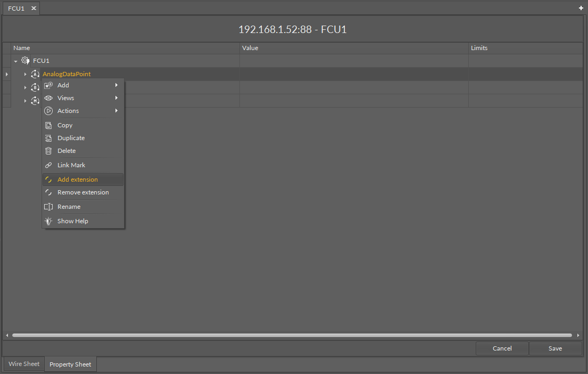
Task: Click the Save button
Action: 555,348
